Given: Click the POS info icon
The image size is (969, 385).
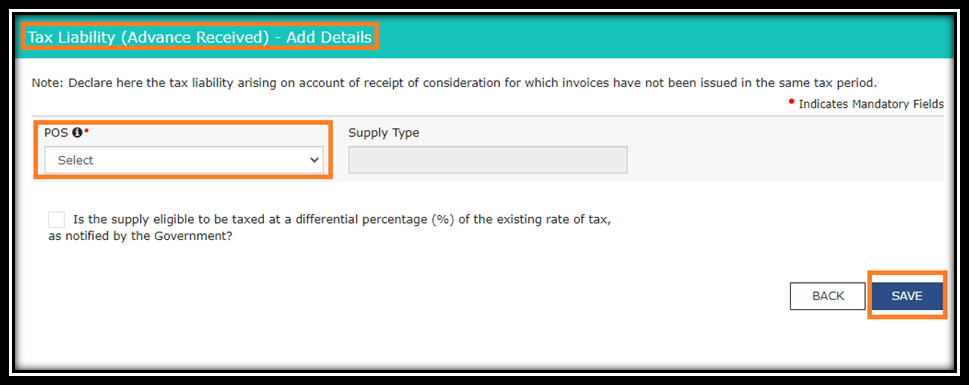Looking at the screenshot, I should click(x=77, y=132).
